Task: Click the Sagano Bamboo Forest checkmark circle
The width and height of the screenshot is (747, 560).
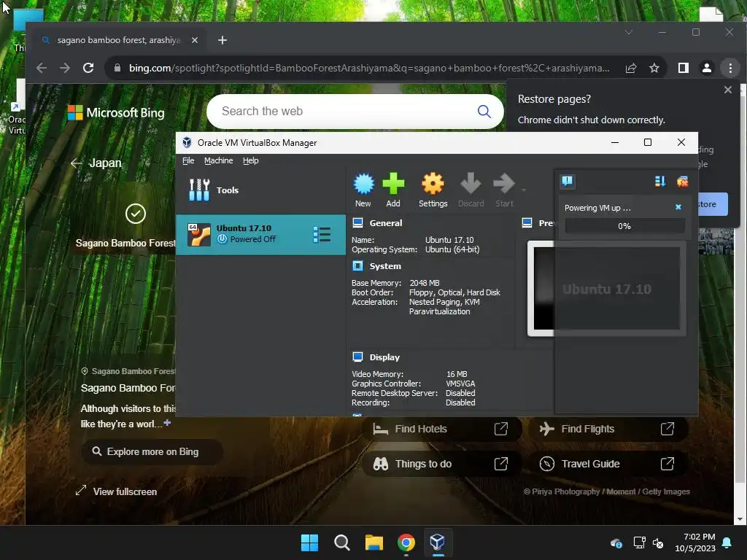Action: (135, 214)
